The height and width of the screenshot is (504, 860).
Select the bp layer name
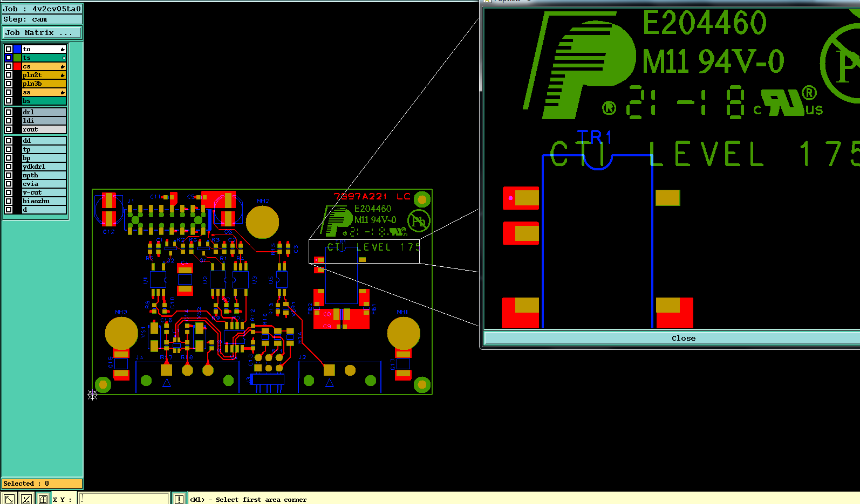click(x=44, y=158)
